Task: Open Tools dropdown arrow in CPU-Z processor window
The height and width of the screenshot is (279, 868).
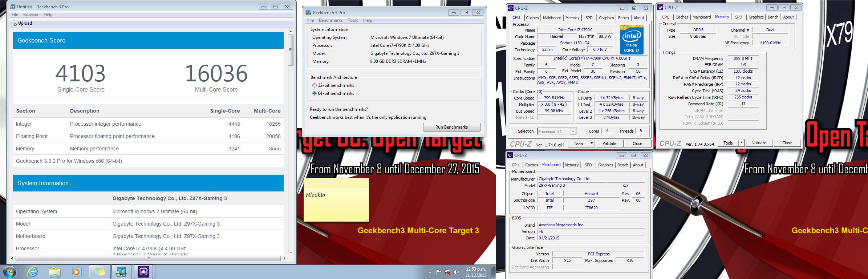Action: pyautogui.click(x=592, y=143)
